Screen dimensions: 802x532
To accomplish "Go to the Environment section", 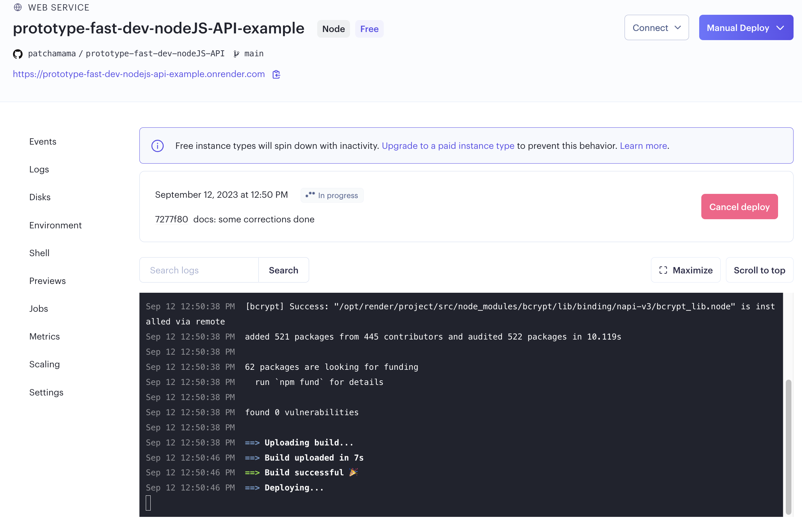I will click(x=55, y=225).
